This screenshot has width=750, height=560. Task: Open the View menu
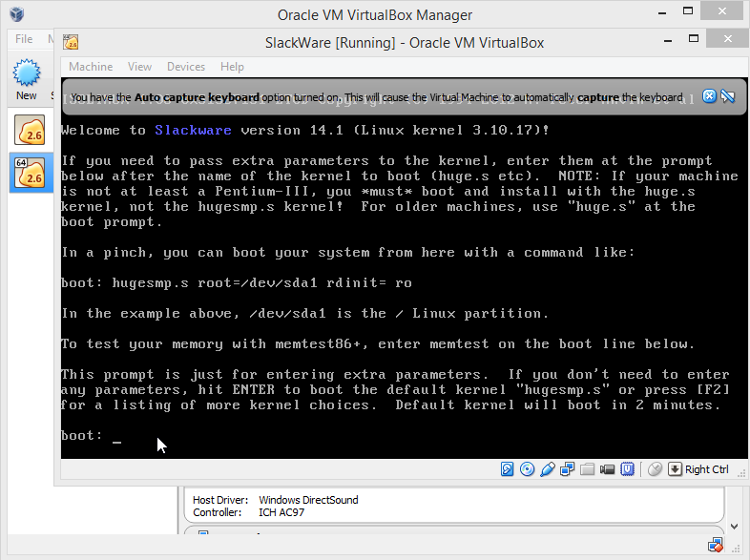[139, 67]
